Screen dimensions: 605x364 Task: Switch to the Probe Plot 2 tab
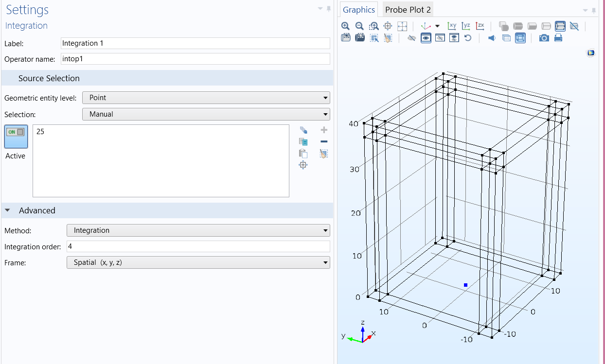(x=408, y=10)
